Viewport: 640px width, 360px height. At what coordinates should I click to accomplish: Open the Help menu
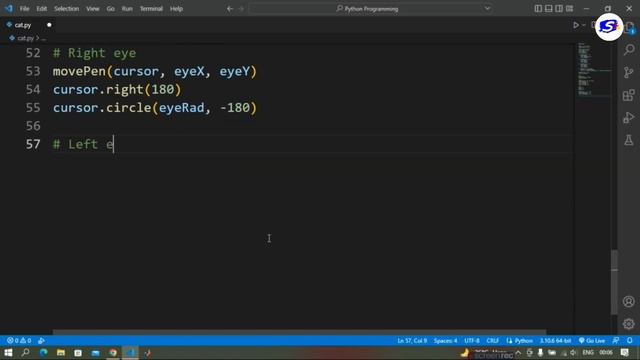[x=176, y=9]
